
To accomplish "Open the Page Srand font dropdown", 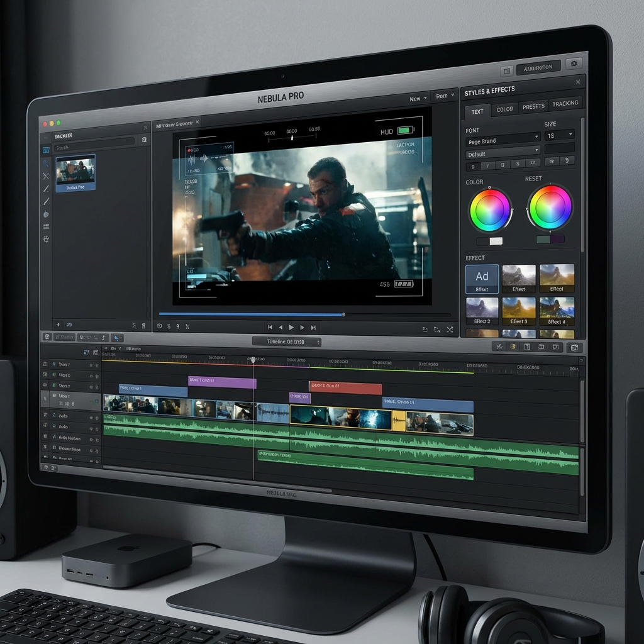I will click(502, 140).
